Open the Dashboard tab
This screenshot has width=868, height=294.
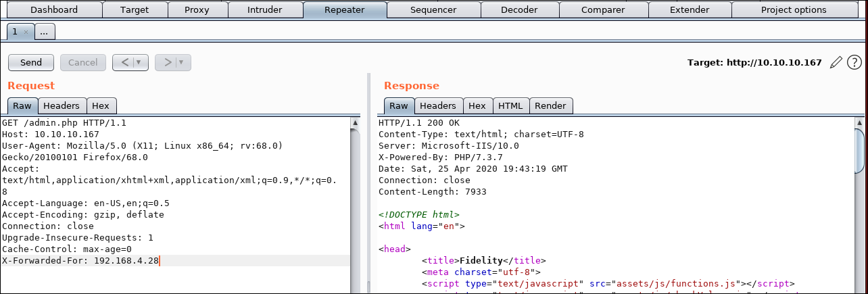pyautogui.click(x=54, y=10)
